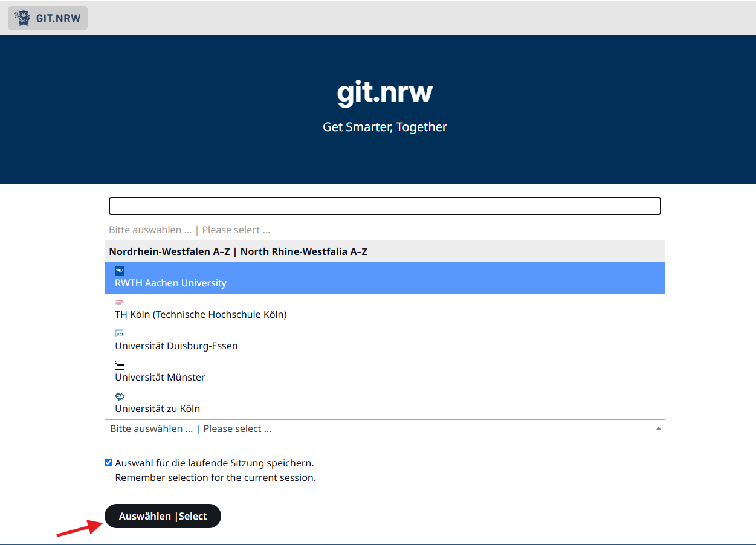Click the RWTH Aachen University flag logo
Viewport: 756px width, 545px height.
pyautogui.click(x=119, y=270)
